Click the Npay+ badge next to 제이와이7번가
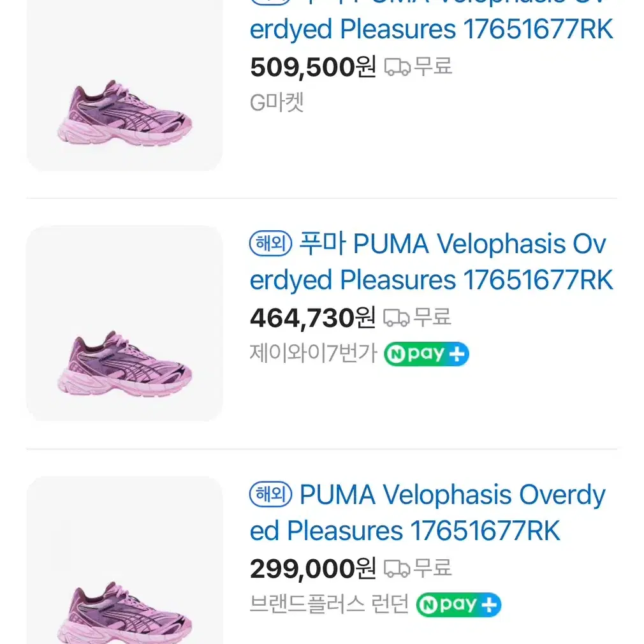This screenshot has width=644, height=644. pyautogui.click(x=427, y=354)
